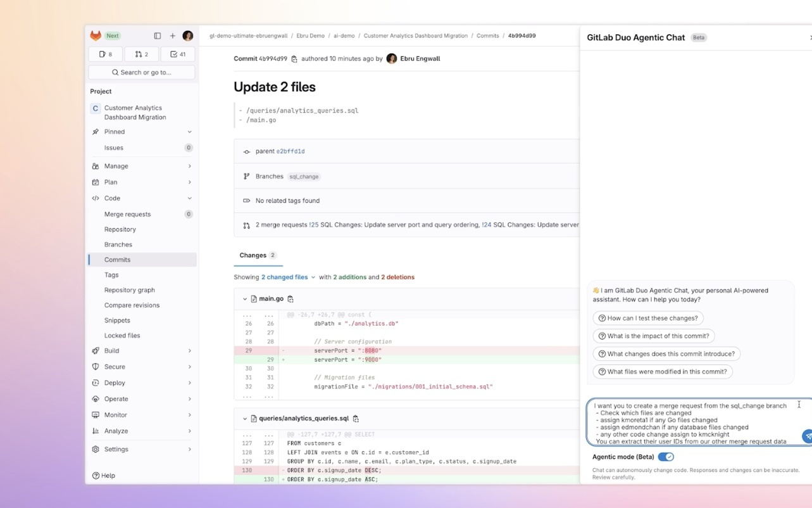Screen dimensions: 812x508
Task: Open merge request !24 link
Action: 486,225
